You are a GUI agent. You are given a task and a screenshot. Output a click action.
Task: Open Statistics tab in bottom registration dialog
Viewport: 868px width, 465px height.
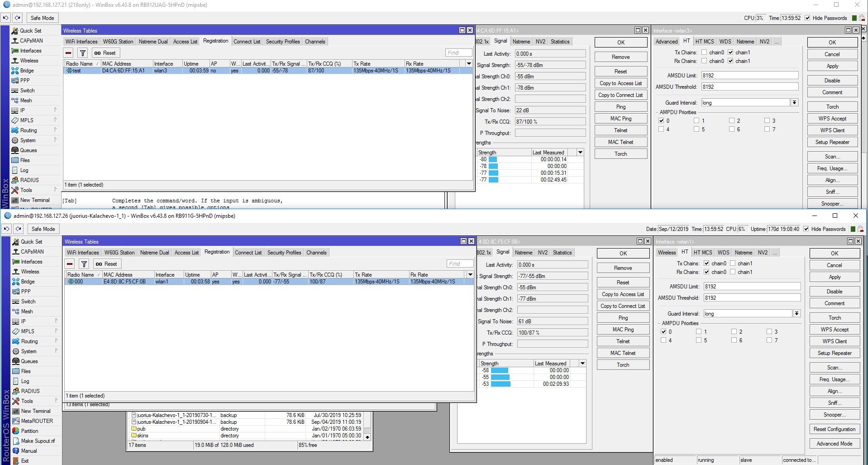coord(562,253)
